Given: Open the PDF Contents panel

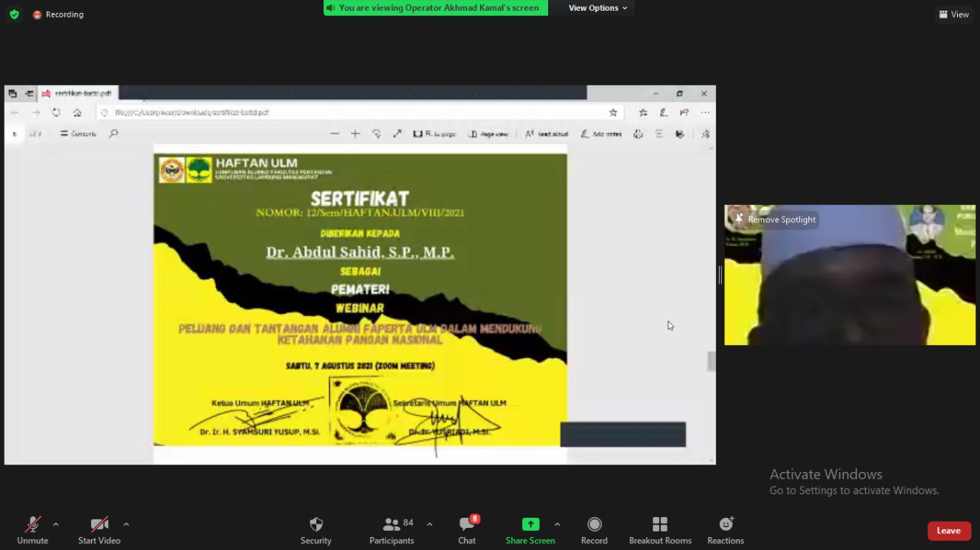Looking at the screenshot, I should tap(78, 134).
